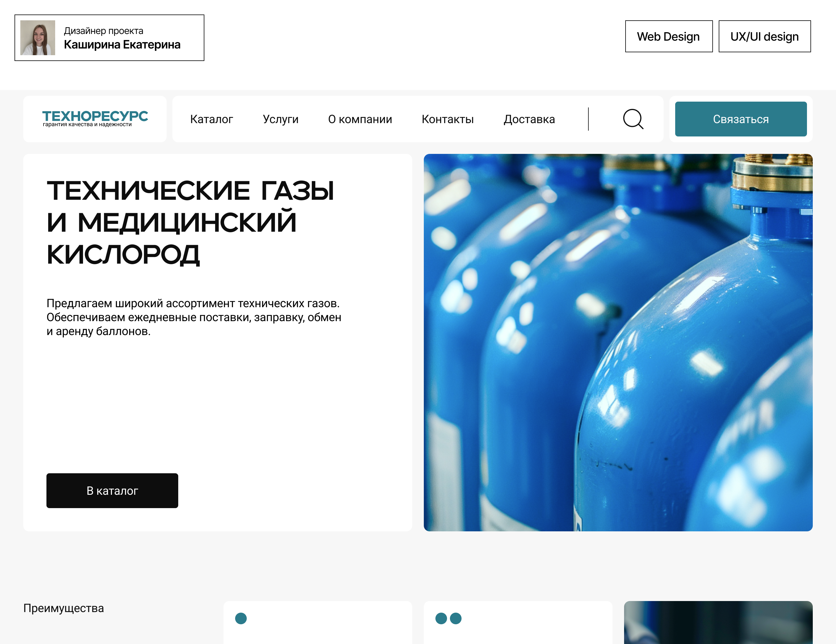The image size is (836, 644).
Task: Open the Каталог menu item
Action: tap(211, 119)
